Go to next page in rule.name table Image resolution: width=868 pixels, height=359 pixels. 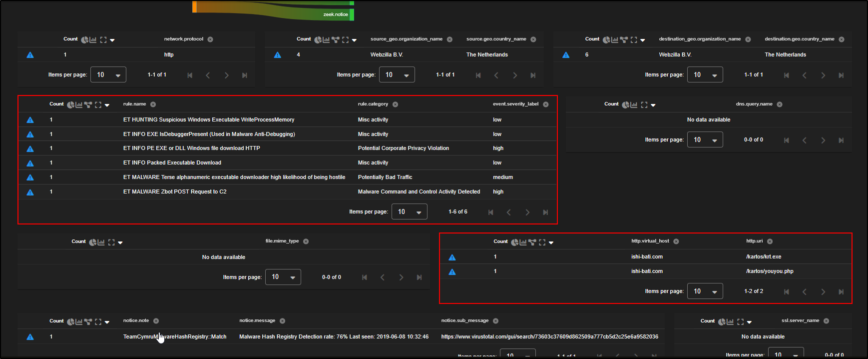[527, 212]
